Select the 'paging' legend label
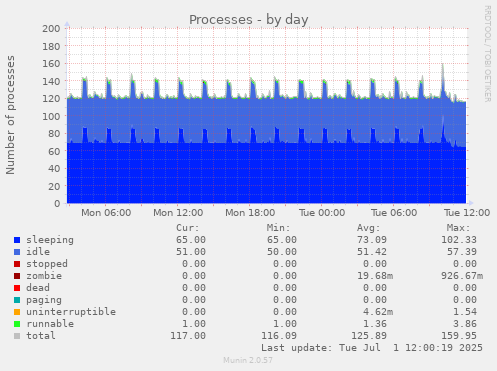This screenshot has width=497, height=371. point(44,300)
